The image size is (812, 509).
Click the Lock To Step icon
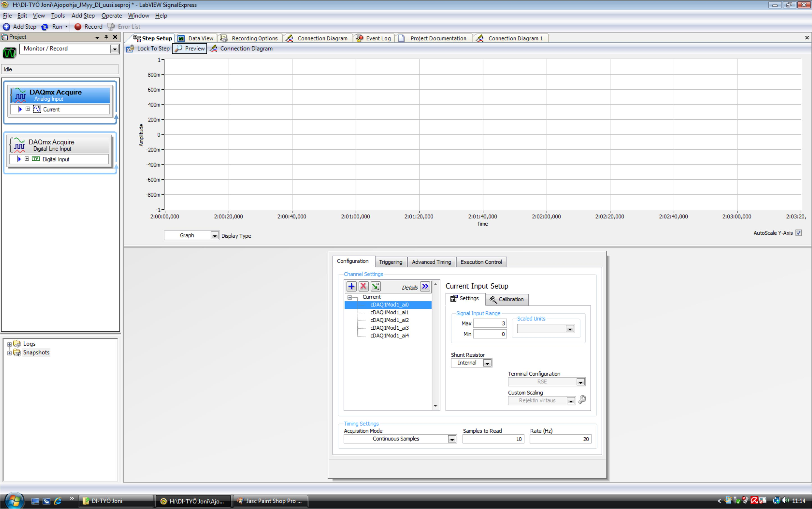point(130,49)
